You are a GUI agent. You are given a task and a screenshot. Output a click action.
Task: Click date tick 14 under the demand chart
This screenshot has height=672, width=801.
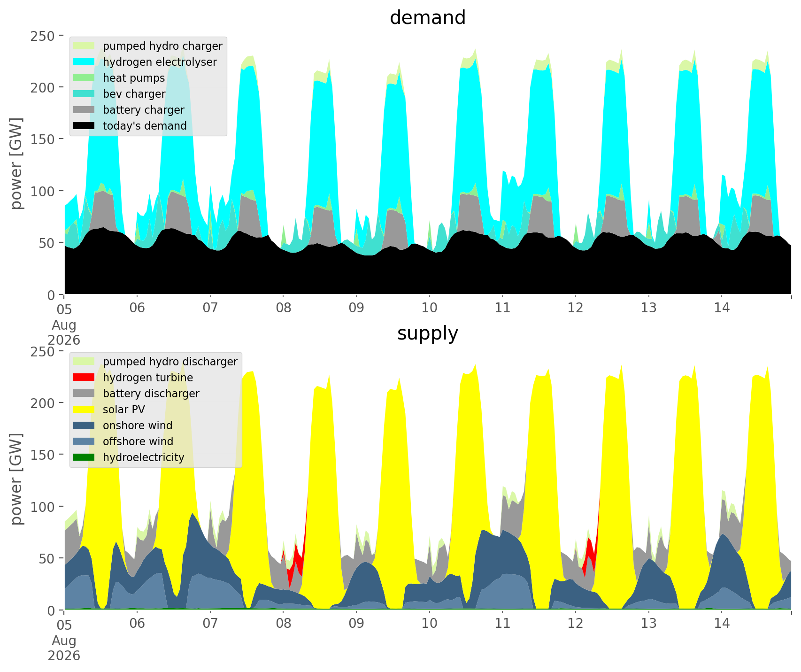pos(722,309)
